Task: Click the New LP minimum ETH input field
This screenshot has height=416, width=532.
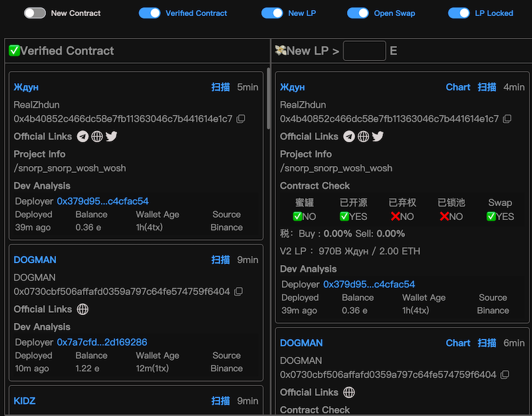Action: pyautogui.click(x=364, y=51)
